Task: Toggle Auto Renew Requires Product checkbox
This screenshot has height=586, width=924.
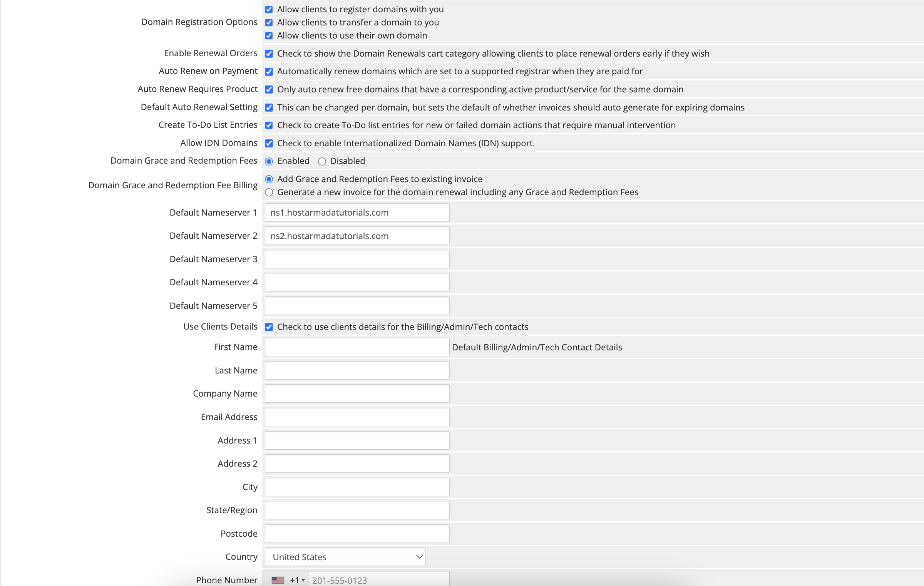Action: coord(269,89)
